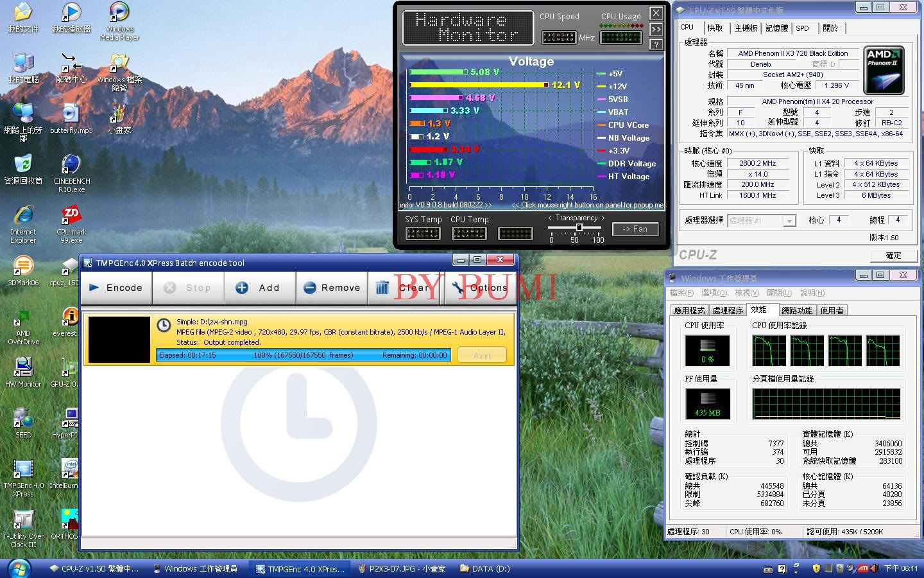Click ATI tray icon in system tray

coord(863,568)
